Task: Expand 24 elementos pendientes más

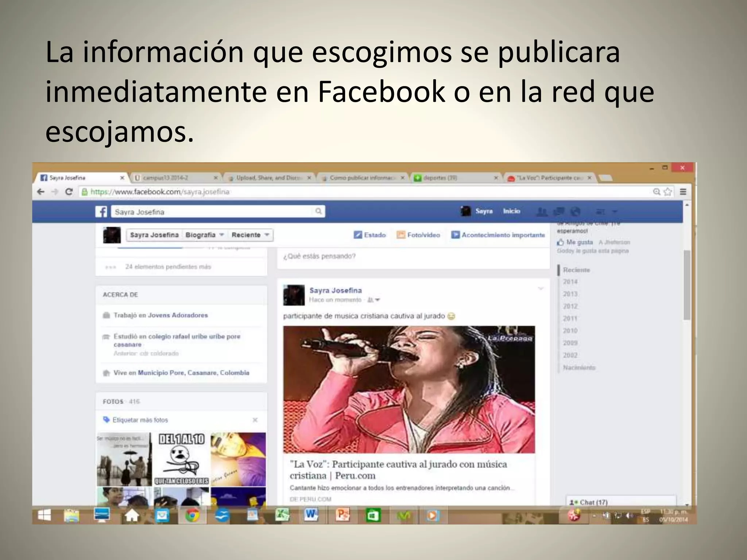Action: 168,267
